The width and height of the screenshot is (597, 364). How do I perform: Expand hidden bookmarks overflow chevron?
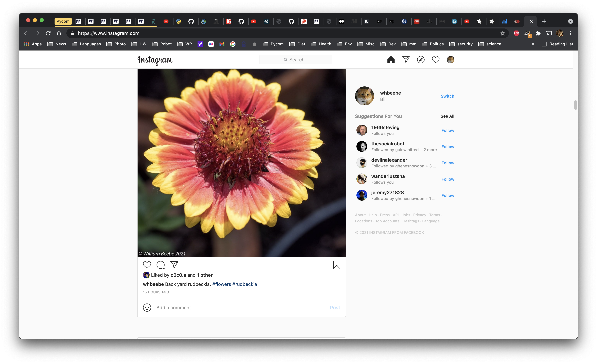(533, 44)
